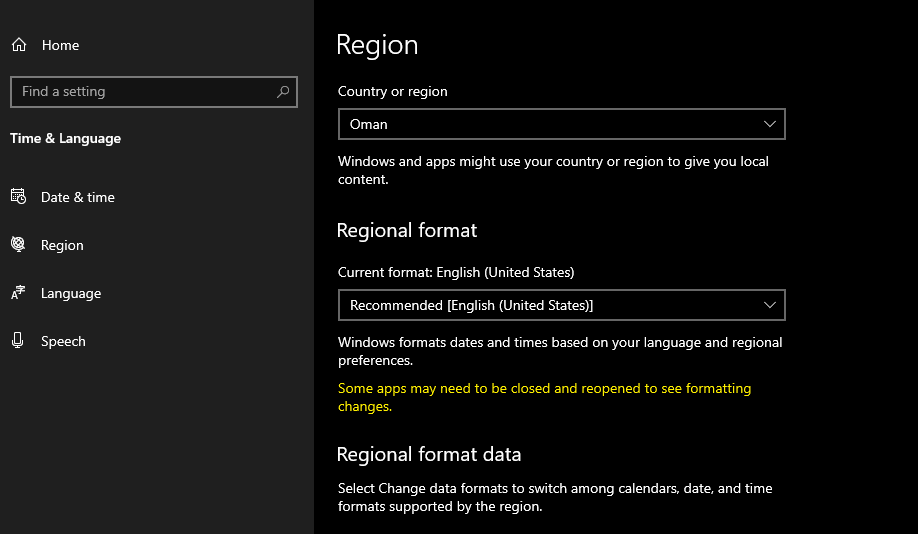Screen dimensions: 918x534
Task: Click the Region page title
Action: coord(377,46)
